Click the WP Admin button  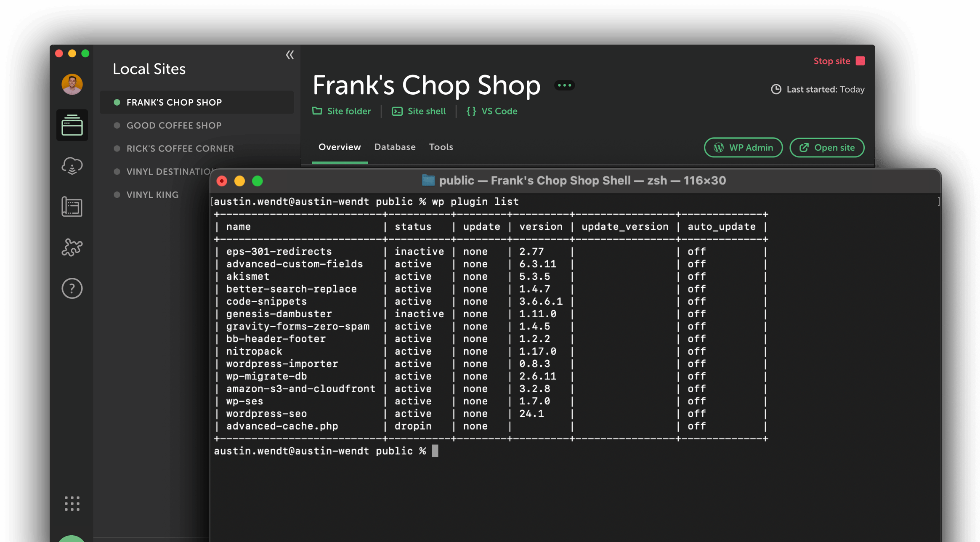[x=743, y=148]
